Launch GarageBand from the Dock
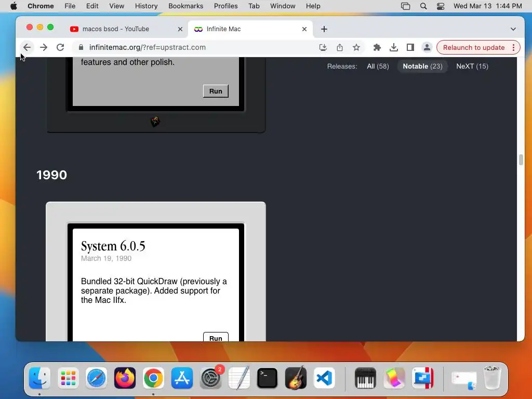This screenshot has height=399, width=532. [x=296, y=378]
